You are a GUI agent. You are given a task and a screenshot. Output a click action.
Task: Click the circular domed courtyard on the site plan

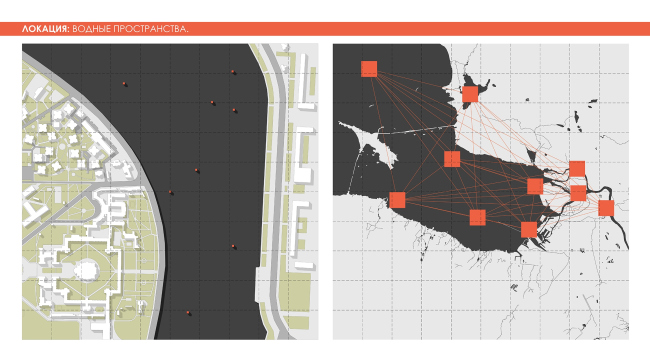(x=87, y=270)
